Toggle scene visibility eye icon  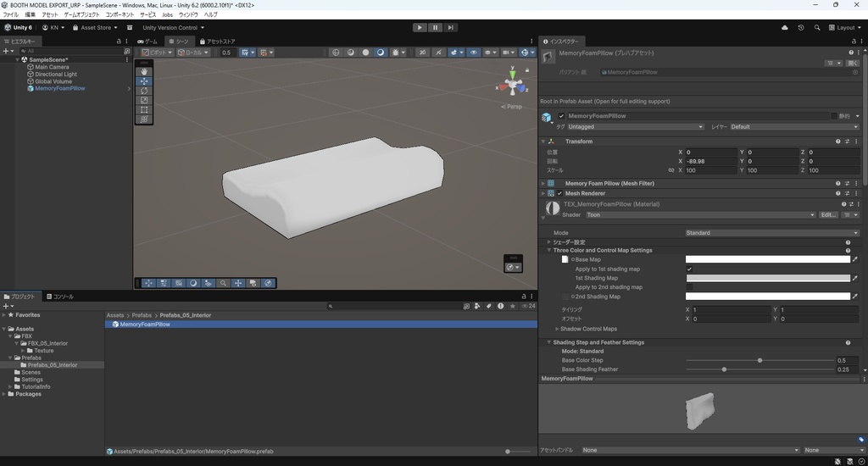[x=473, y=53]
